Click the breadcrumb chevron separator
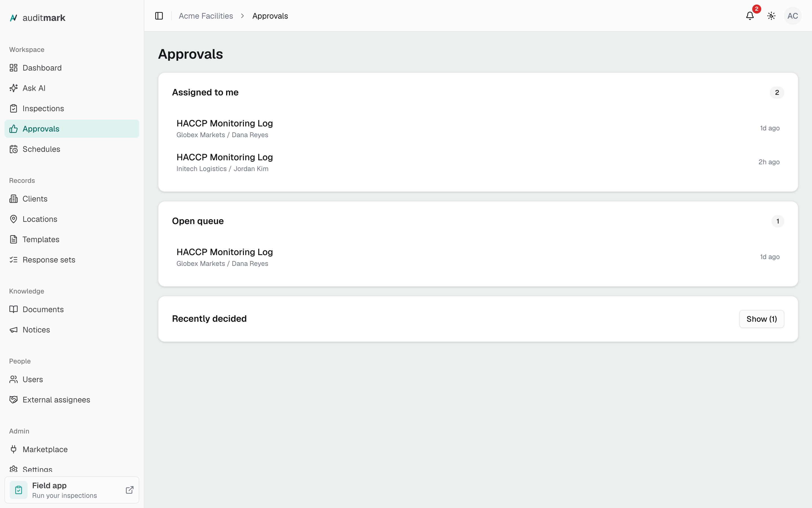 [242, 16]
